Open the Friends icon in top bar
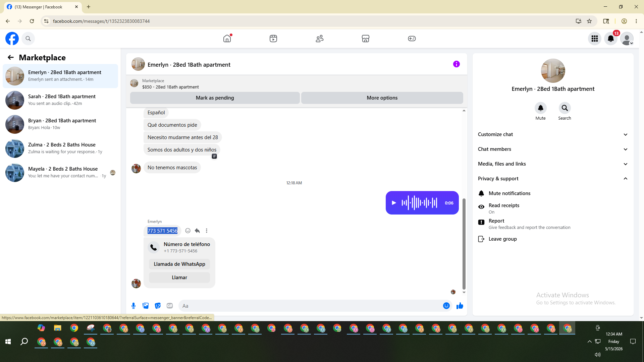This screenshot has width=644, height=362. point(320,39)
